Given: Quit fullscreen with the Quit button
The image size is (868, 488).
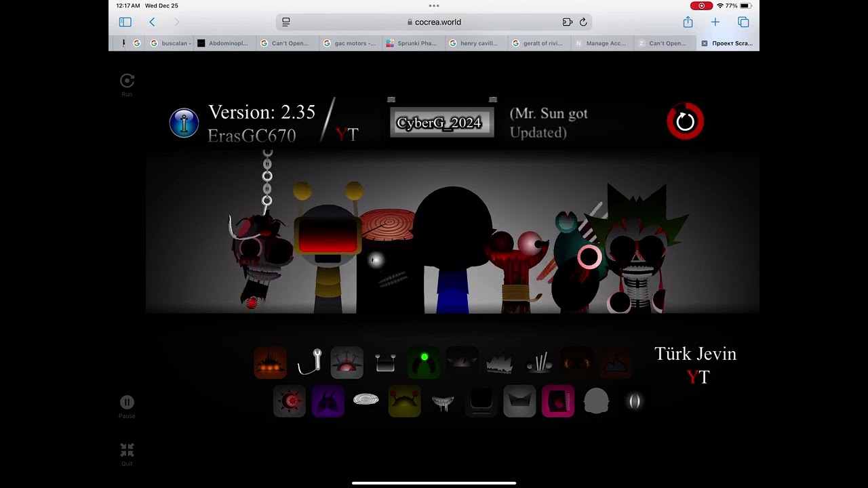Looking at the screenshot, I should pyautogui.click(x=127, y=454).
